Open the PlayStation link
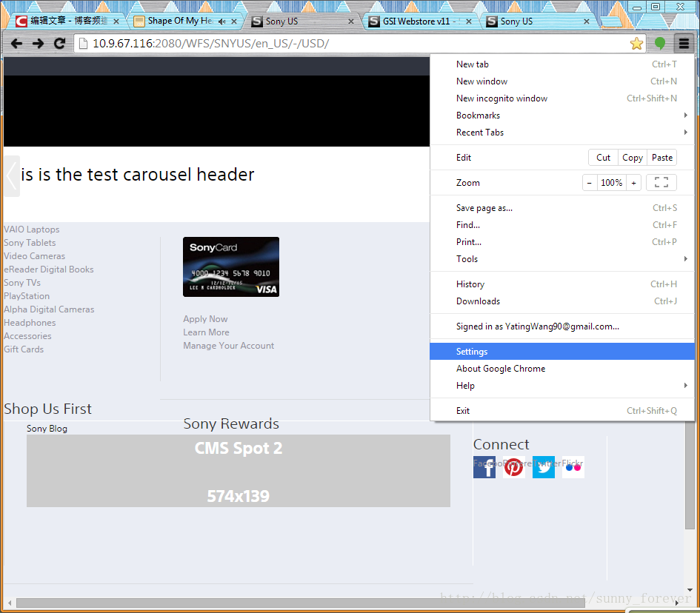 point(27,296)
